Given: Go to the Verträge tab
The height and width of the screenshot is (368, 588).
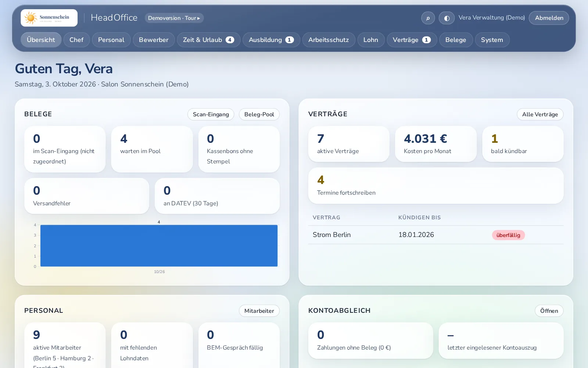Looking at the screenshot, I should 412,40.
